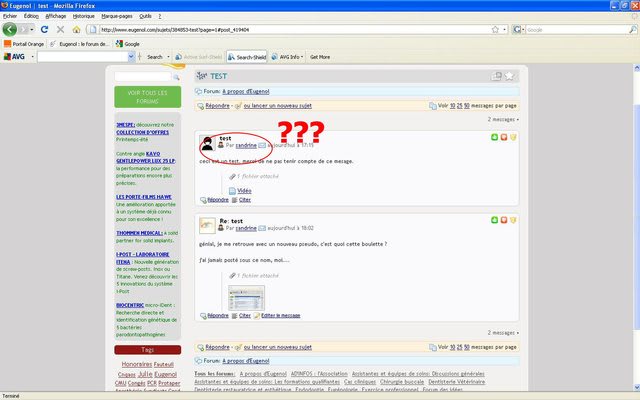The width and height of the screenshot is (640, 400).
Task: Click the Firefox back navigation button
Action: pos(12,29)
